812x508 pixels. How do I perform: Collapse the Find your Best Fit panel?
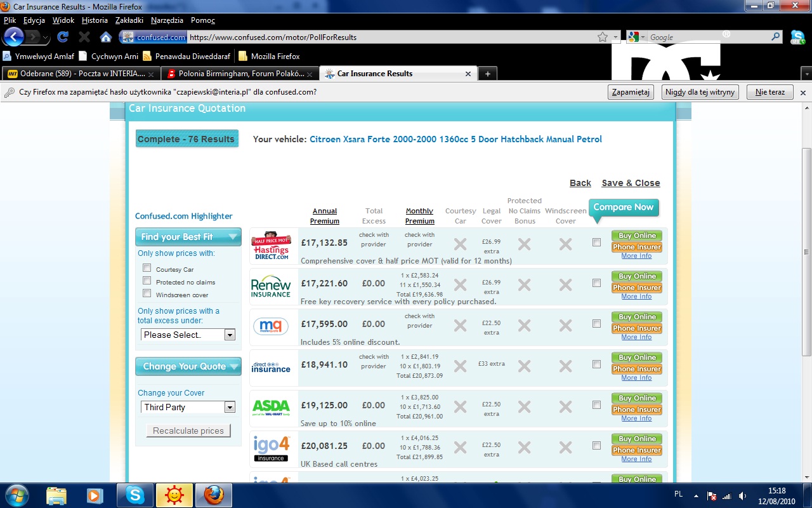233,237
